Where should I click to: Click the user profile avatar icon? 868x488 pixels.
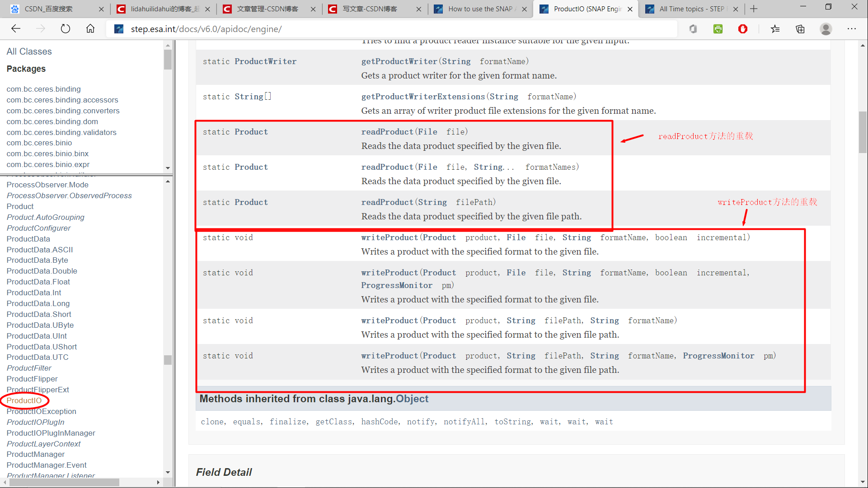[826, 29]
